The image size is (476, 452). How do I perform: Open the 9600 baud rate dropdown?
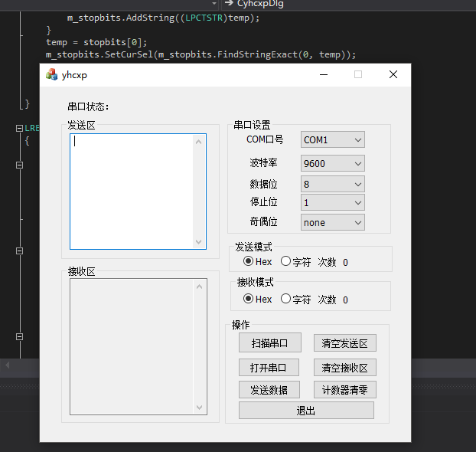332,163
